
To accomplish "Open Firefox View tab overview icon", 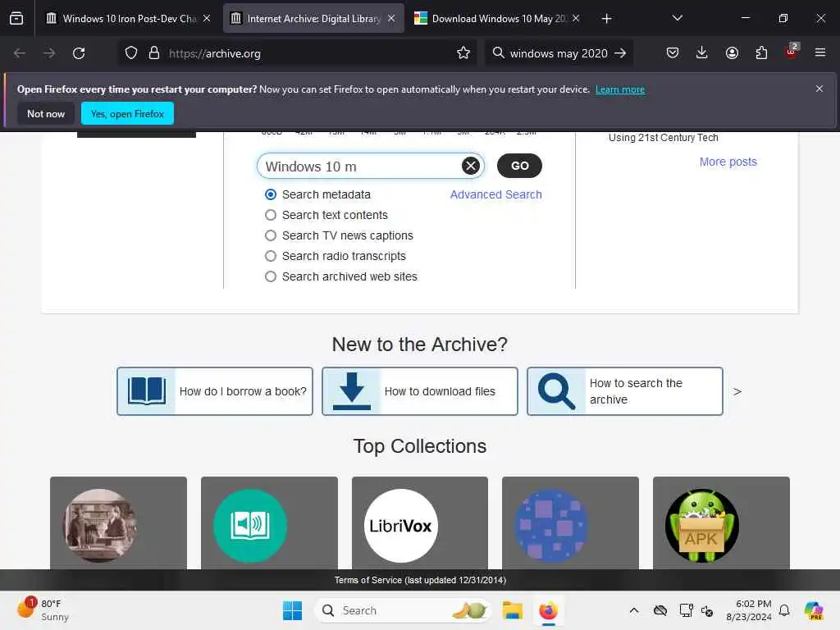I will click(x=16, y=18).
